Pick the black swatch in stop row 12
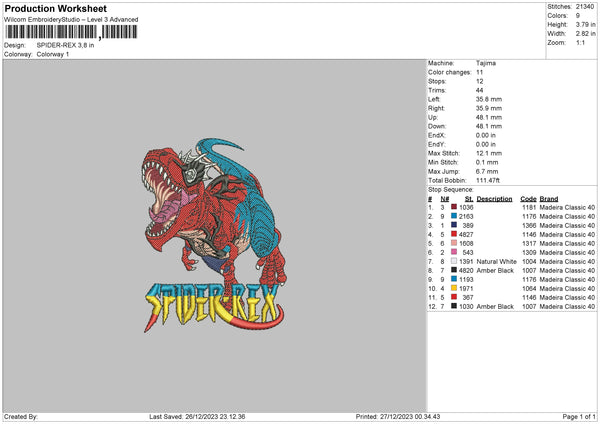The width and height of the screenshot is (600, 424). click(x=454, y=306)
